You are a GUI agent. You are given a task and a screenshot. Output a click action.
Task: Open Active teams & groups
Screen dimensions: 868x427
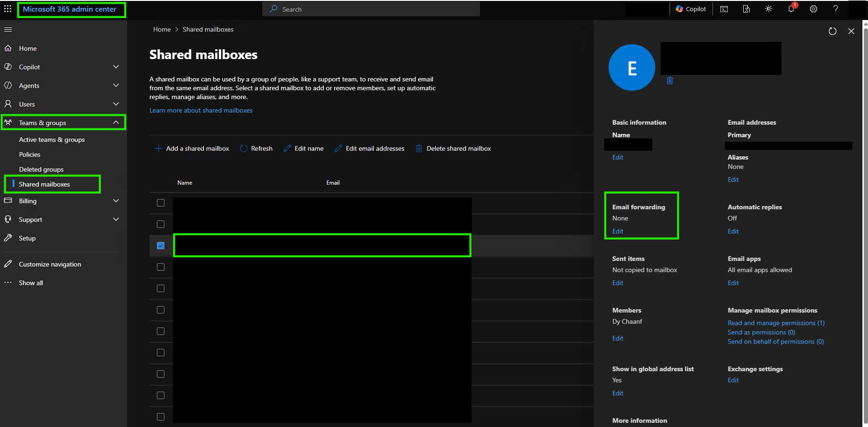52,140
